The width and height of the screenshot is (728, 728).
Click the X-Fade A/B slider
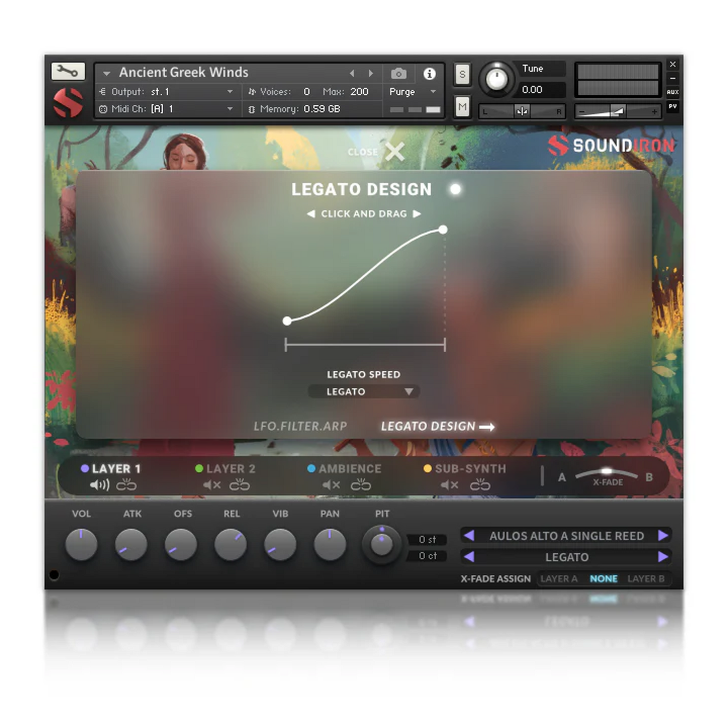click(x=607, y=473)
